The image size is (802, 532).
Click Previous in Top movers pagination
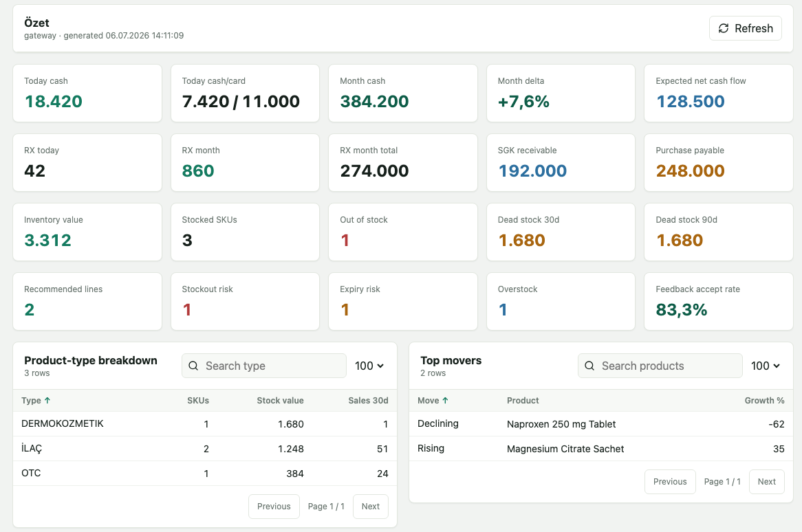[x=670, y=481]
